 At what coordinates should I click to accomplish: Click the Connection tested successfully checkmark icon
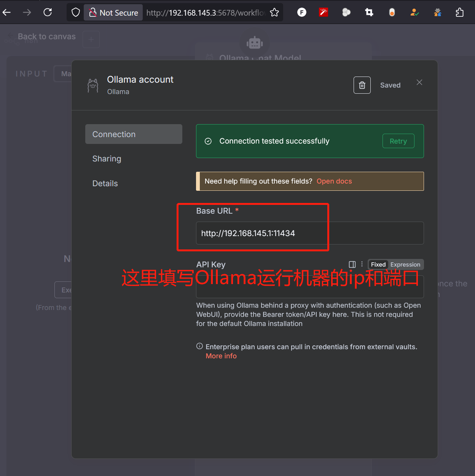tap(208, 141)
